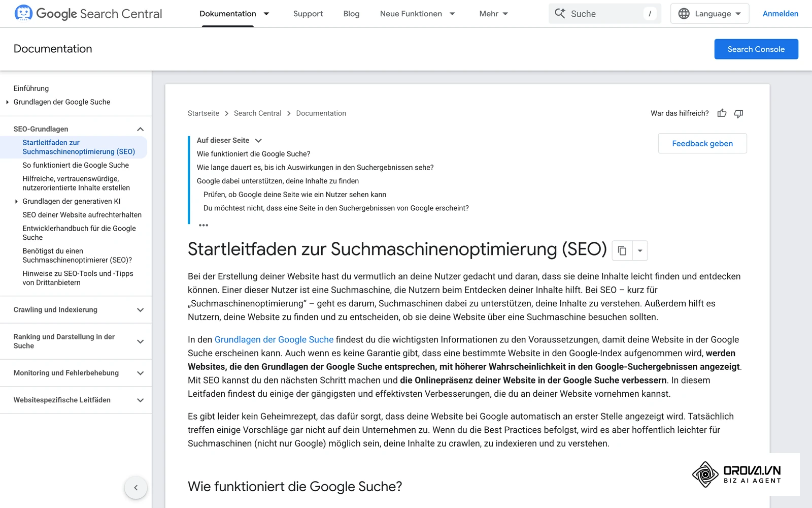Open Hinweise zu SEO-Tools und -Tipps
Screen dimensions: 812x508
[x=78, y=278]
